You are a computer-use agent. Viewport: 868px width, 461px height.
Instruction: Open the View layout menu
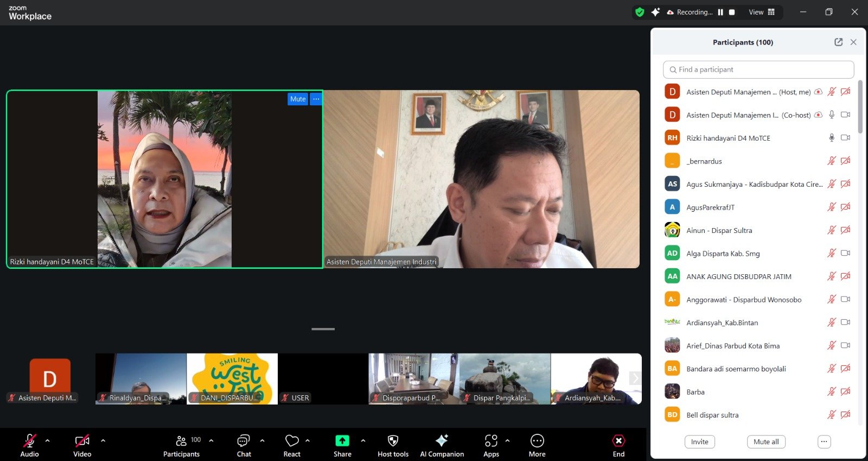point(762,12)
